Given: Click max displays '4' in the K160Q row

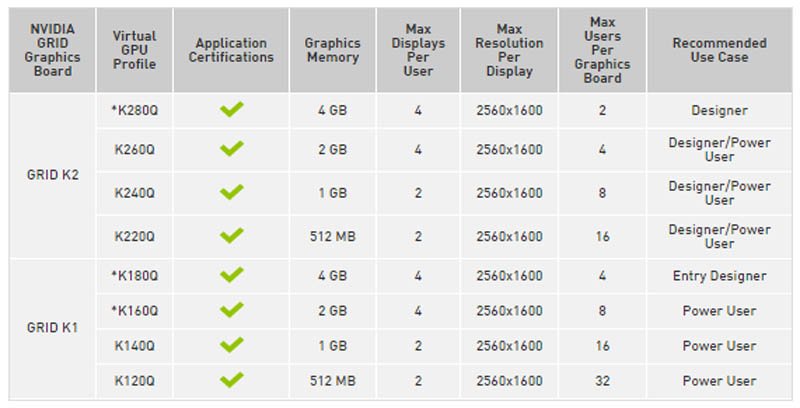Looking at the screenshot, I should point(418,311).
